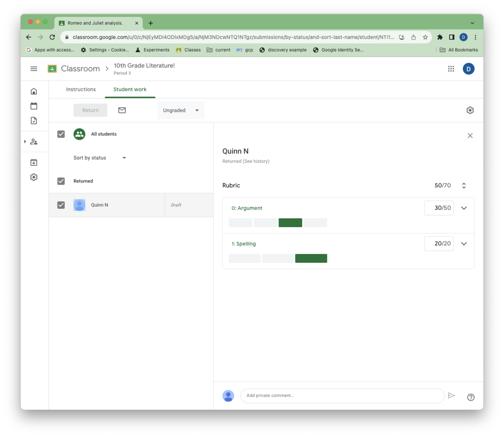Toggle the All students checkbox

point(61,134)
